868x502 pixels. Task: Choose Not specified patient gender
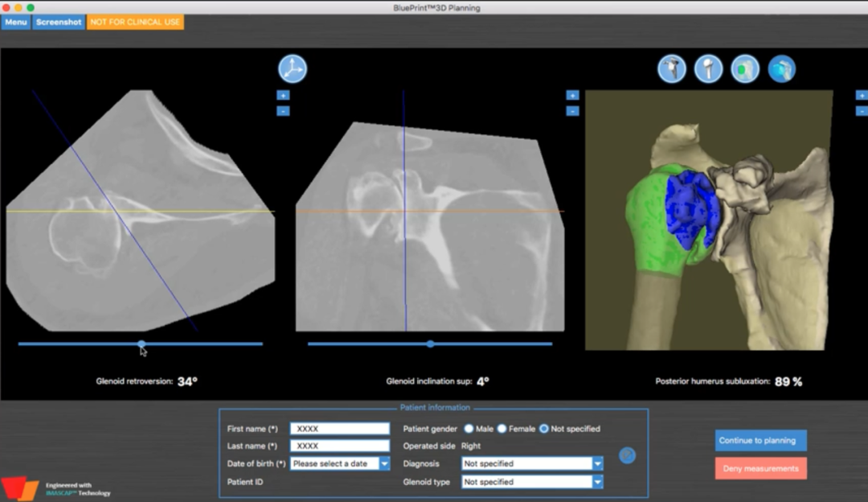pos(544,429)
